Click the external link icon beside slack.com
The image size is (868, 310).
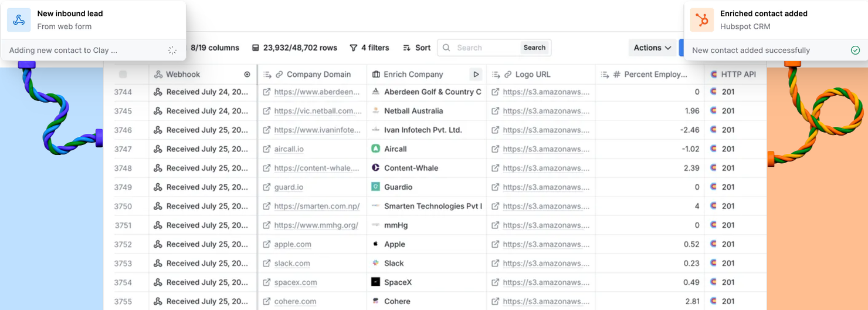[x=267, y=263]
